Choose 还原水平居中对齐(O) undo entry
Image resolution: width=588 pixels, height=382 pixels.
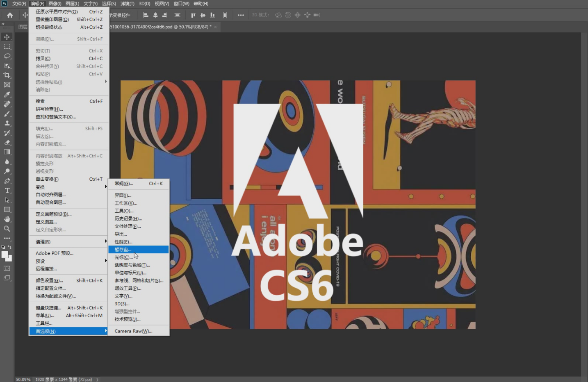(x=69, y=12)
